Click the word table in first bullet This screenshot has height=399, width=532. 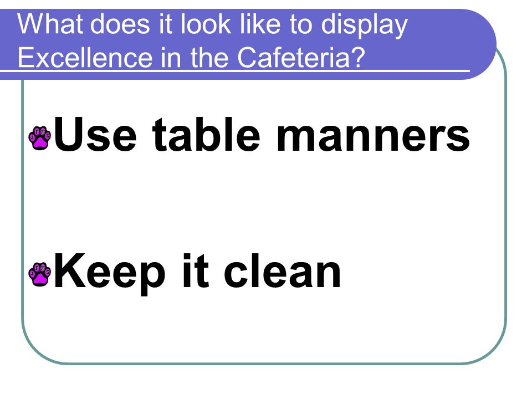(206, 134)
